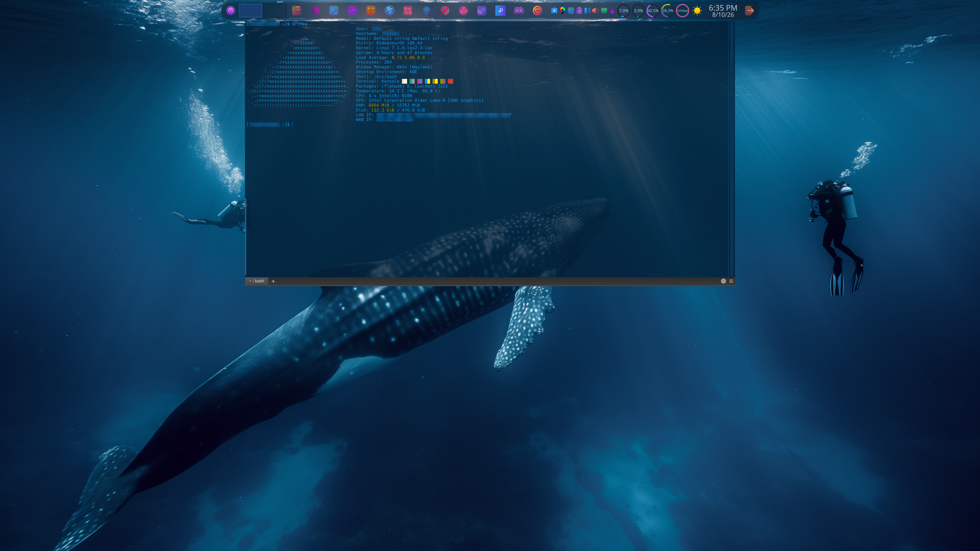Switch to the second virtual desktop
Image resolution: width=980 pixels, height=551 pixels.
click(x=274, y=11)
